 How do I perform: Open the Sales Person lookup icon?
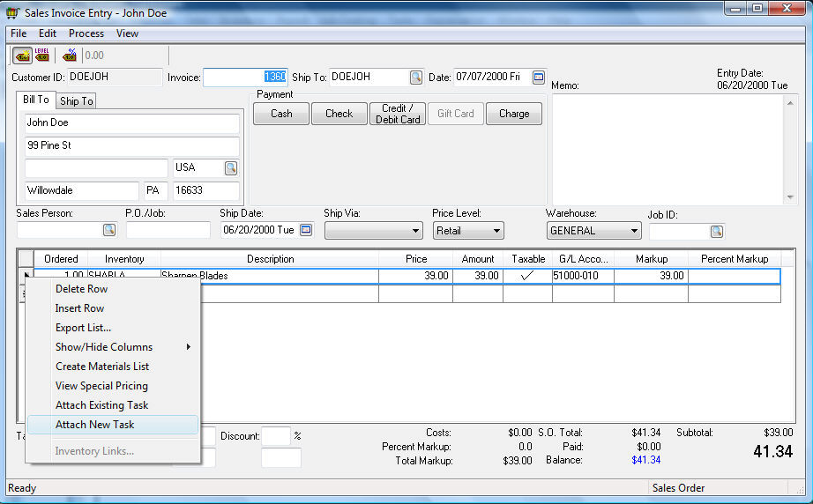[109, 230]
